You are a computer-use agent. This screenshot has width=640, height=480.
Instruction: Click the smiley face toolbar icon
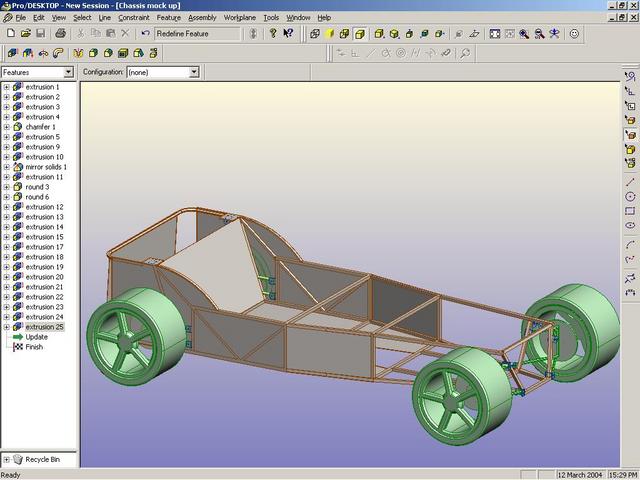pyautogui.click(x=574, y=33)
